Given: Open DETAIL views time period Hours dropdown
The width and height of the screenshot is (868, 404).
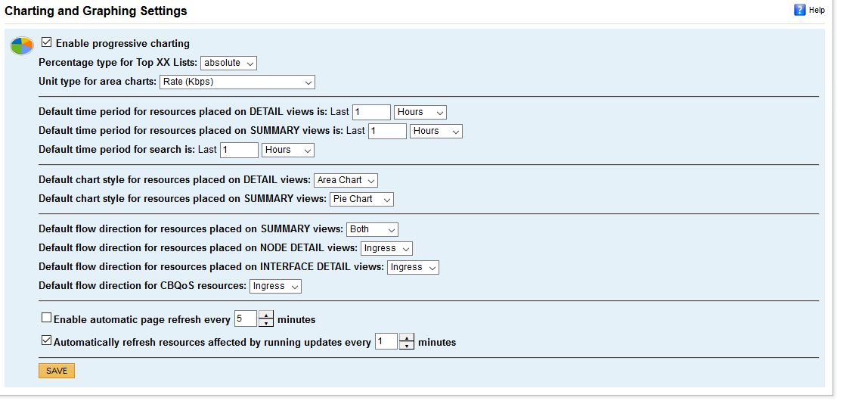Looking at the screenshot, I should (x=420, y=112).
